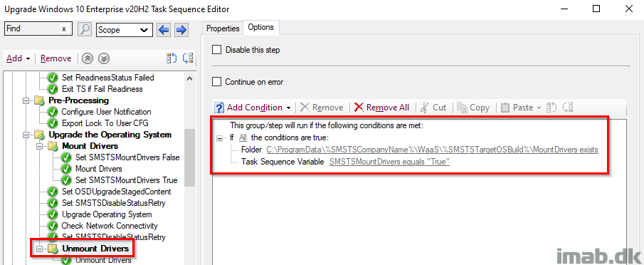Click green check icon of Upgrade Operating System step
Image resolution: width=644 pixels, height=265 pixels.
53,214
